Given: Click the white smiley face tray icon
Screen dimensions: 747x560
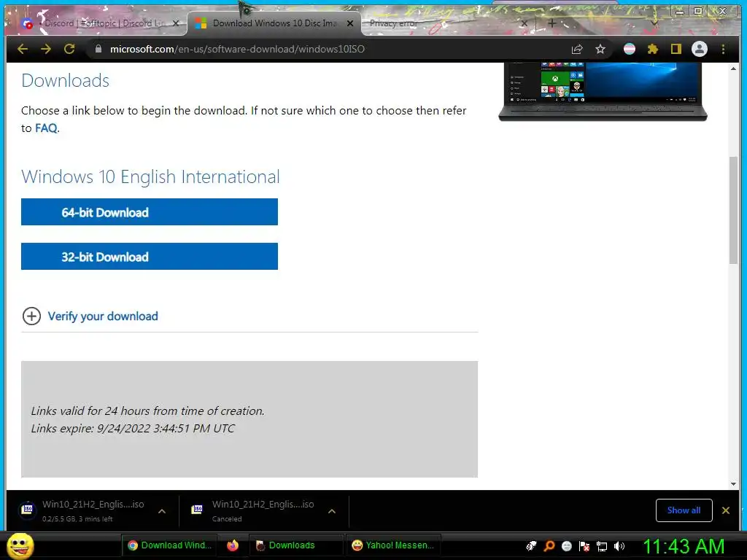Looking at the screenshot, I should click(566, 545).
